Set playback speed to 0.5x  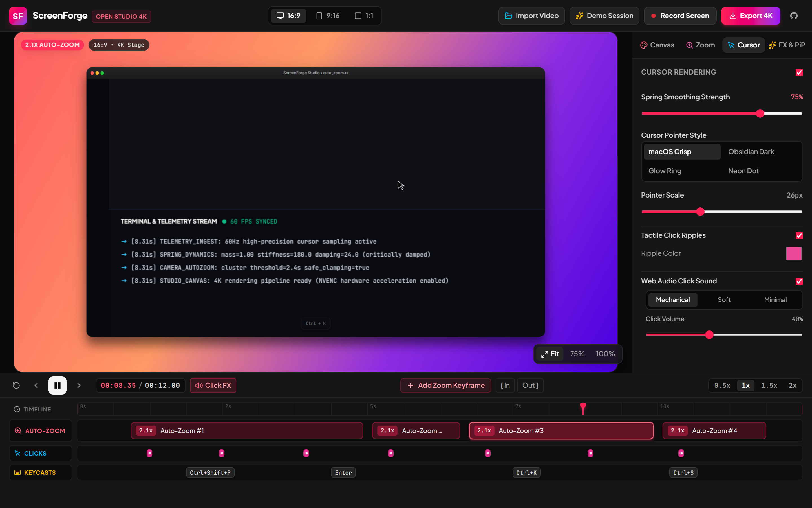722,385
